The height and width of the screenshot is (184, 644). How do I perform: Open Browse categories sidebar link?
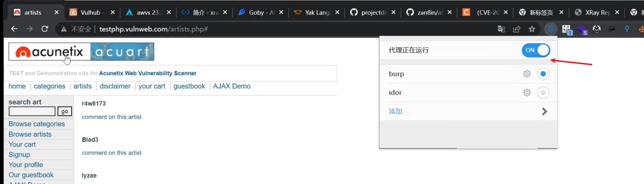pos(37,124)
